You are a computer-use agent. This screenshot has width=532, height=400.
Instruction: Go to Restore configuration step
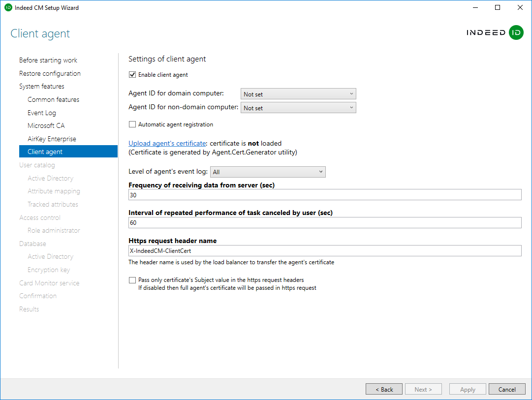click(50, 73)
